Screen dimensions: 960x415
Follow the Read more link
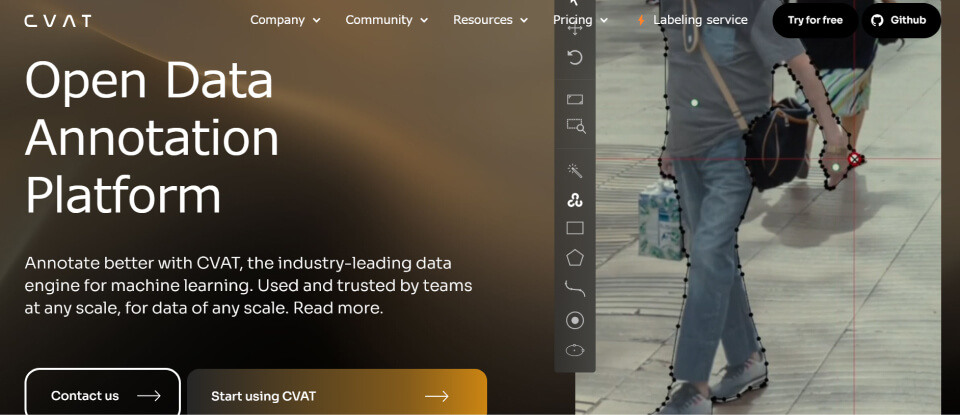tap(338, 308)
